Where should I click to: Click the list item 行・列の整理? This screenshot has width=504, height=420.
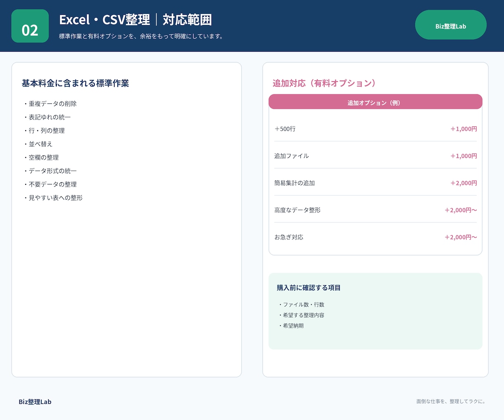tap(44, 131)
